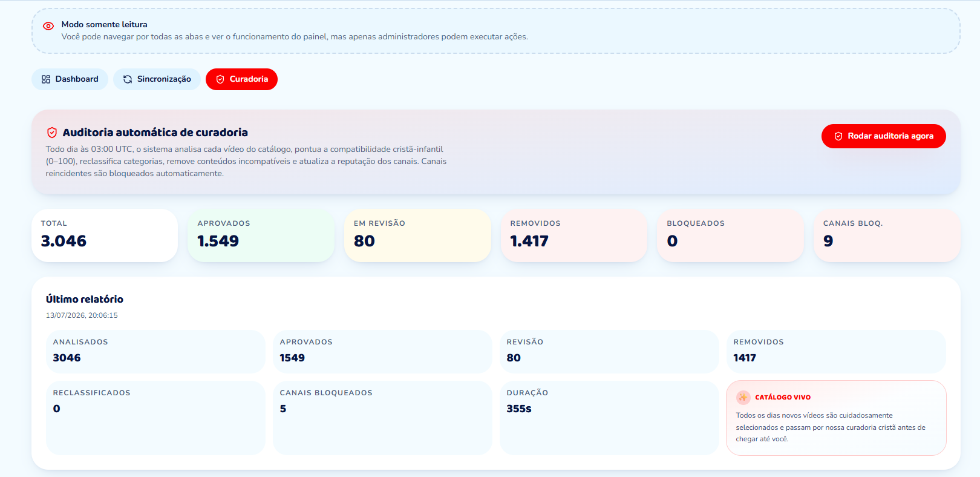Viewport: 980px width, 477px height.
Task: Open the Dashboard tab
Action: pyautogui.click(x=70, y=79)
